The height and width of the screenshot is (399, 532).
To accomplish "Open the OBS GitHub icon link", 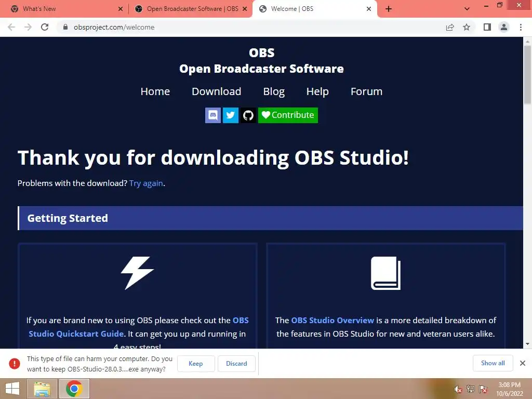I will coord(248,115).
